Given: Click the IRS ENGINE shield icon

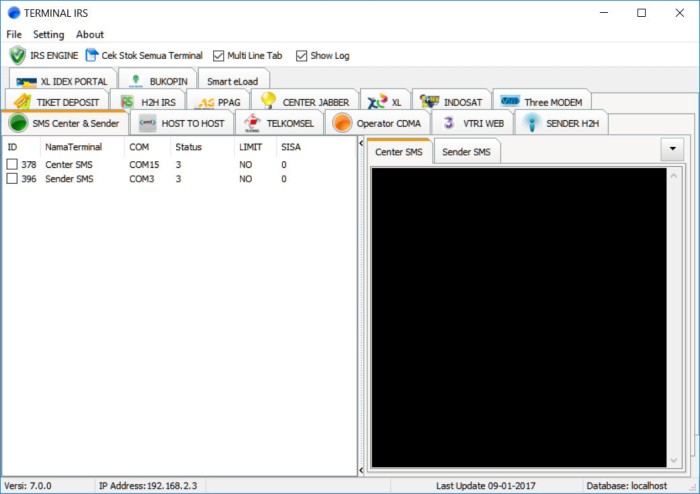Looking at the screenshot, I should [x=17, y=55].
